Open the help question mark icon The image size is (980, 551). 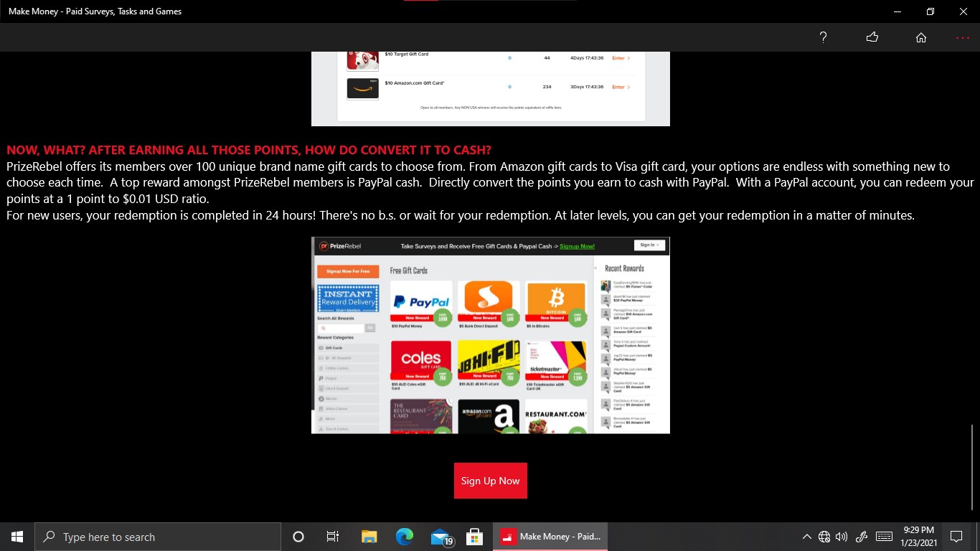(824, 37)
